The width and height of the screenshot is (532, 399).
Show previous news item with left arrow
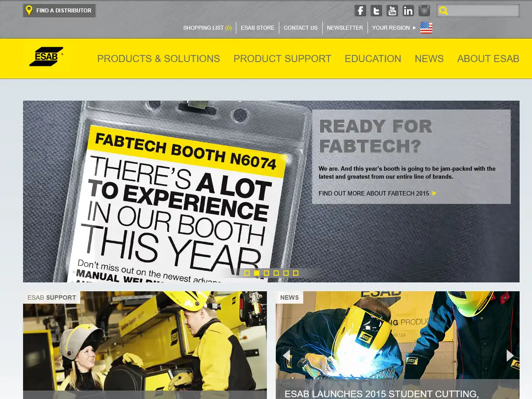(x=286, y=356)
